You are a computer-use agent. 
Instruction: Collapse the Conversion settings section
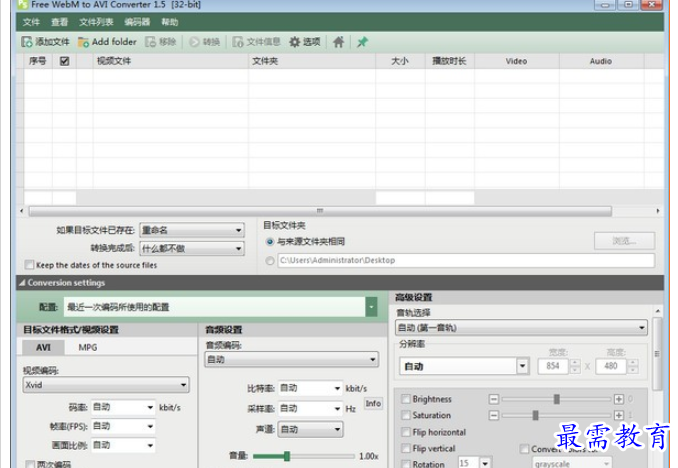(x=22, y=283)
